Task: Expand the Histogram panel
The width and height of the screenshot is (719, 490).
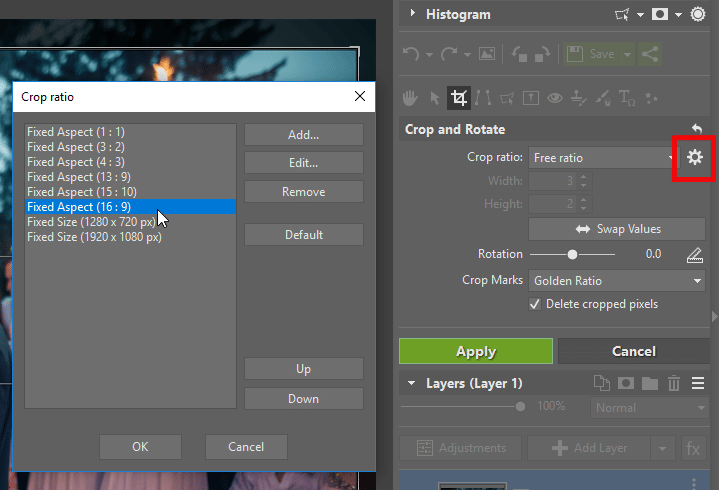Action: tap(412, 13)
